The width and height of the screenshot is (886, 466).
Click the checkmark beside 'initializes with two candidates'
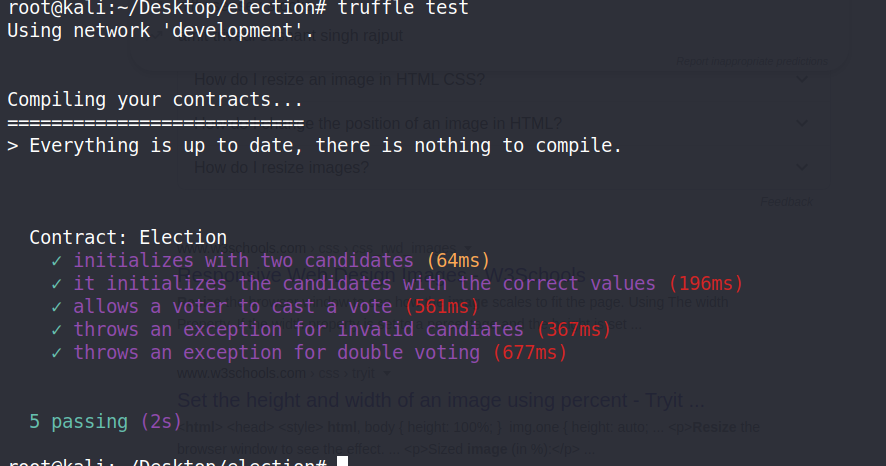56,261
